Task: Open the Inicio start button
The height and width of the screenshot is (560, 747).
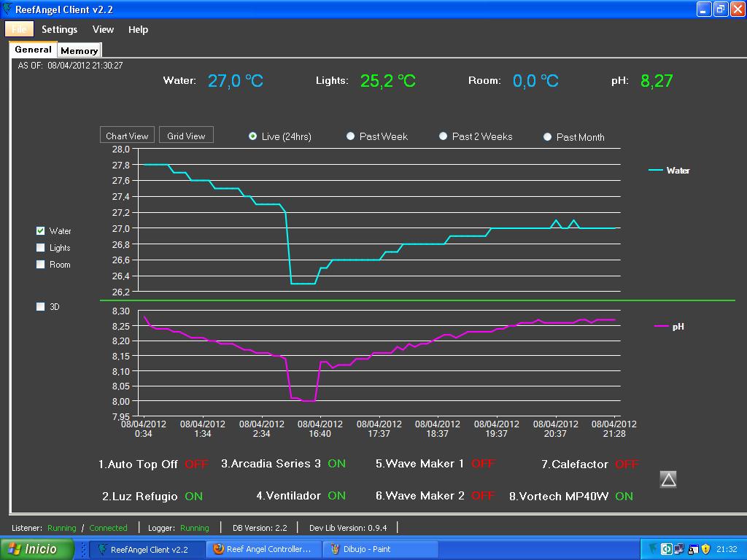Action: pyautogui.click(x=37, y=549)
